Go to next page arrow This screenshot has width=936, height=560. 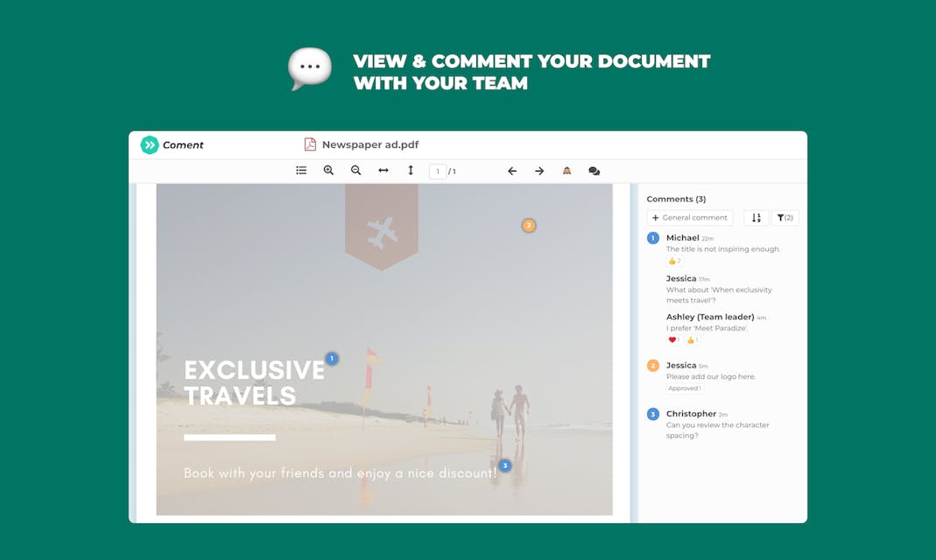(x=539, y=171)
